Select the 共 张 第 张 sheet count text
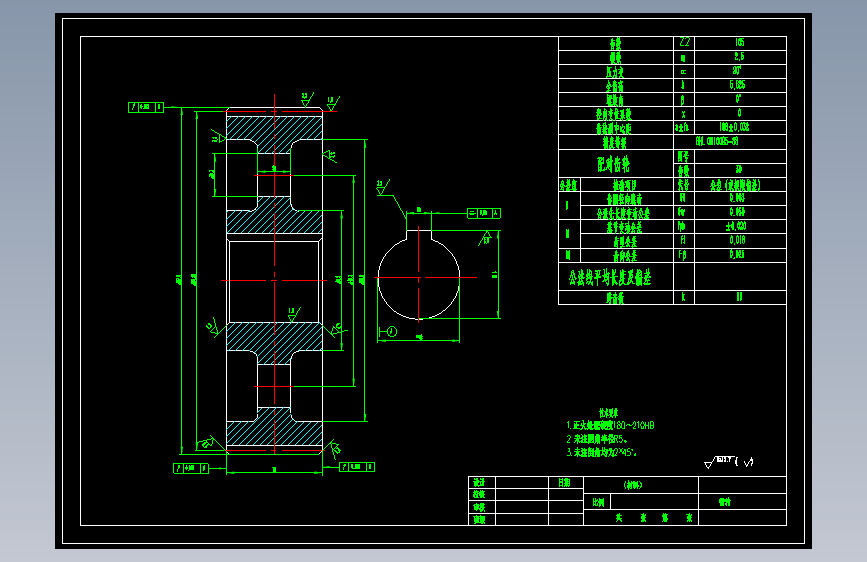The height and width of the screenshot is (562, 867). (x=654, y=518)
